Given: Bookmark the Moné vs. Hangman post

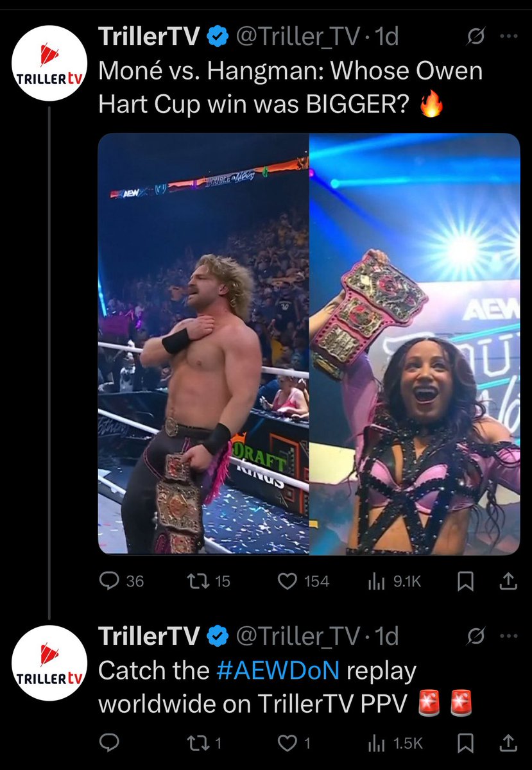Looking at the screenshot, I should click(465, 581).
